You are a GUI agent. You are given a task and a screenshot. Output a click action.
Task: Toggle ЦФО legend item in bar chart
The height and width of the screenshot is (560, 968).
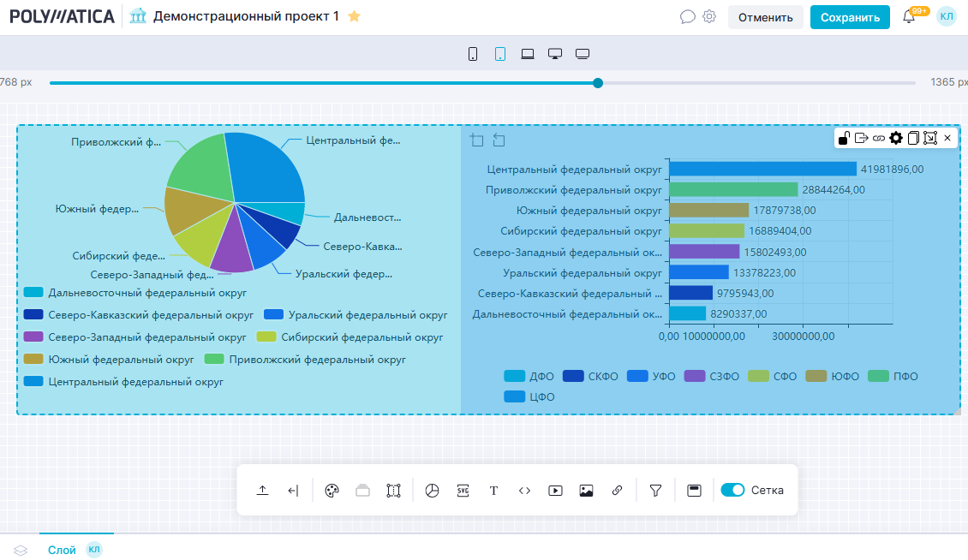[530, 396]
